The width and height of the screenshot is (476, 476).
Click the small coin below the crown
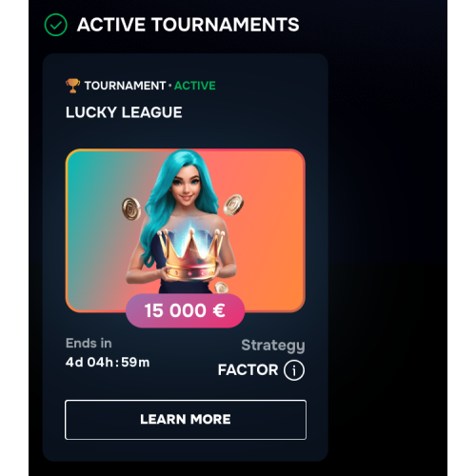point(221,288)
